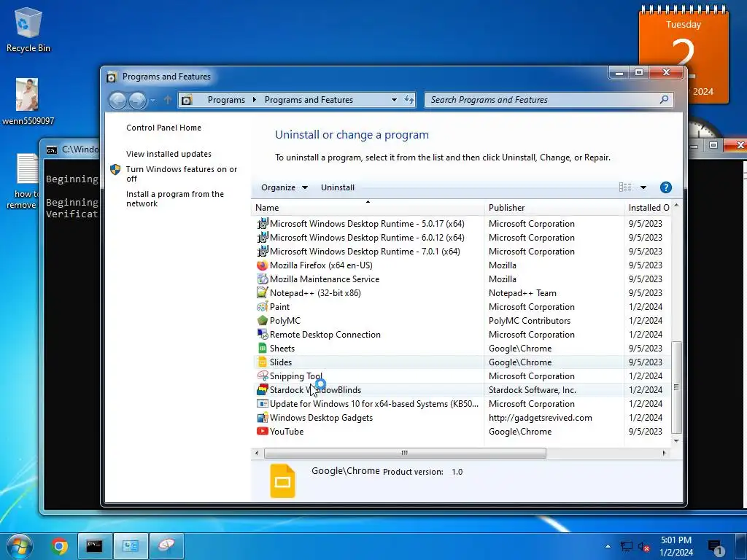Image resolution: width=747 pixels, height=560 pixels.
Task: Open the Recycle Bin desktop icon
Action: pyautogui.click(x=28, y=29)
